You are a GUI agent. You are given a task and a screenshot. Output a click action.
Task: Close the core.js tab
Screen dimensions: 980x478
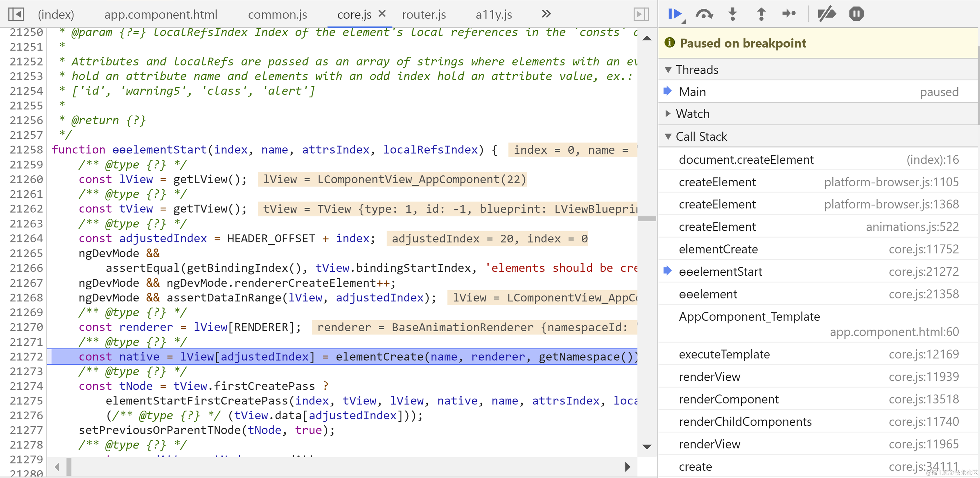pos(382,14)
